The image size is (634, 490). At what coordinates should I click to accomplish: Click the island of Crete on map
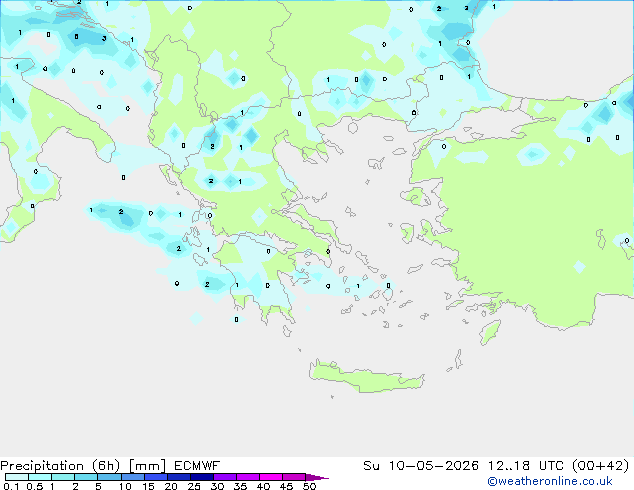(x=367, y=377)
